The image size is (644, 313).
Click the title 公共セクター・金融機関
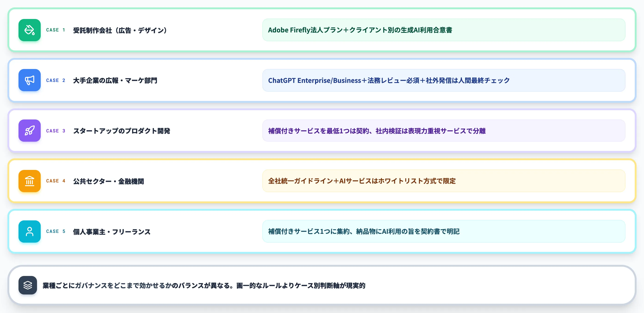pyautogui.click(x=108, y=181)
